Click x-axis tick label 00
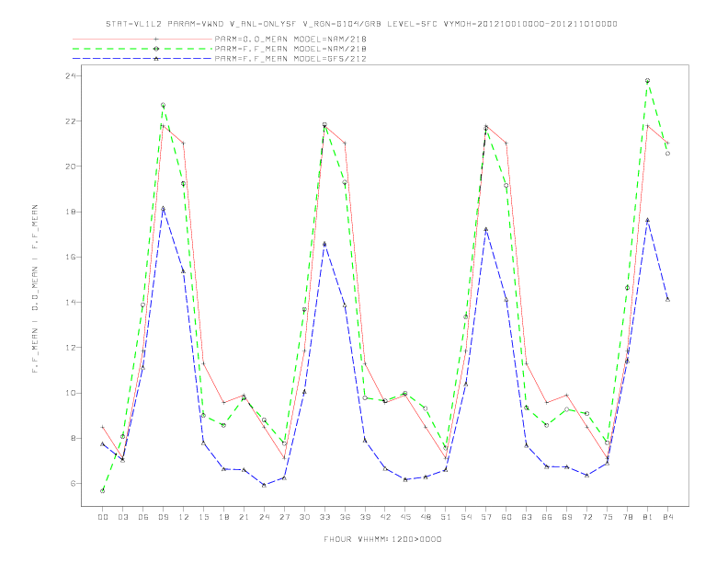The image size is (728, 563). (103, 517)
